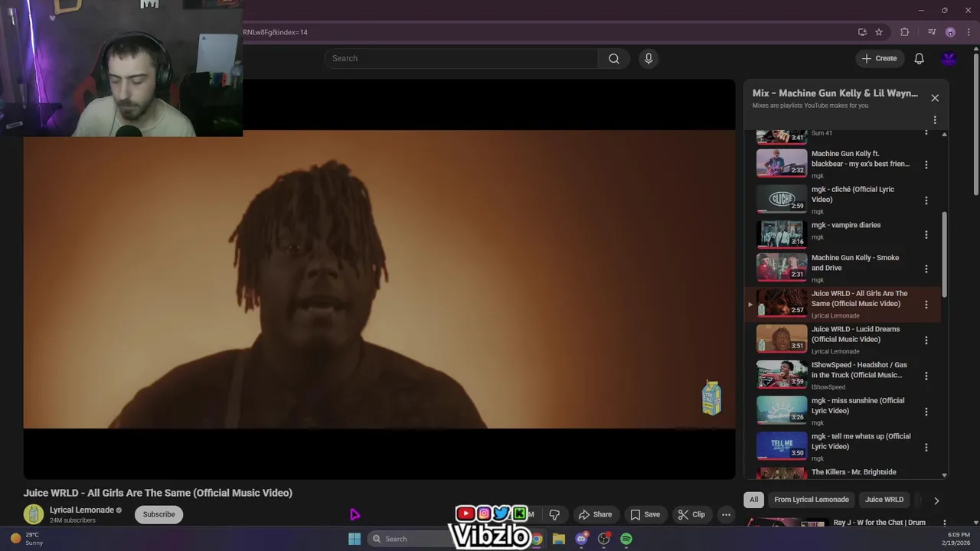Click the Lyrical Lemonade carton watermark in video
Viewport: 980px width, 551px height.
pos(711,398)
